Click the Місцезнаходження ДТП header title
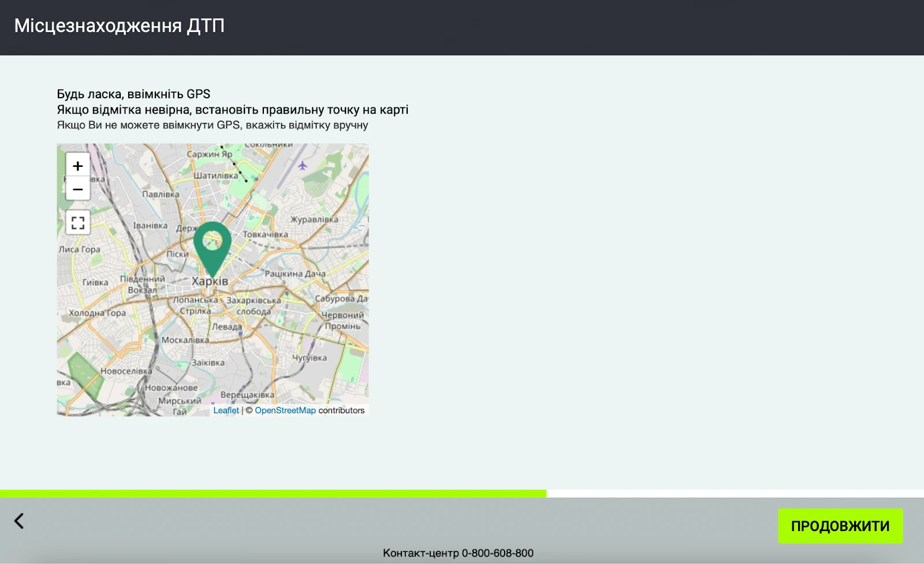Screen dimensions: 924x564 [119, 26]
